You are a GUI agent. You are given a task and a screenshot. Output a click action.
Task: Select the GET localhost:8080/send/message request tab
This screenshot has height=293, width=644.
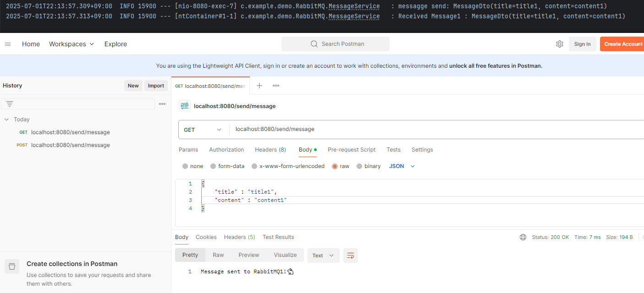click(210, 86)
